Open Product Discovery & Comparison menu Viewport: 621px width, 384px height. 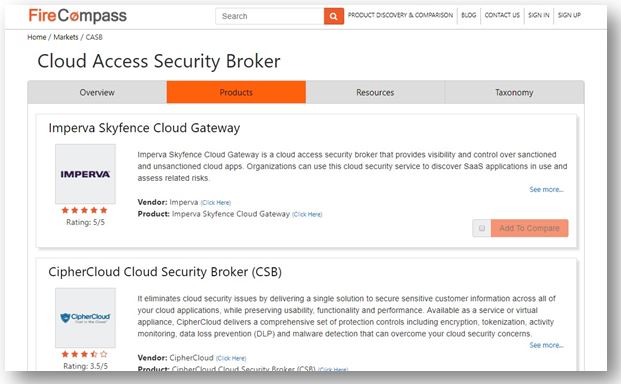click(x=400, y=15)
